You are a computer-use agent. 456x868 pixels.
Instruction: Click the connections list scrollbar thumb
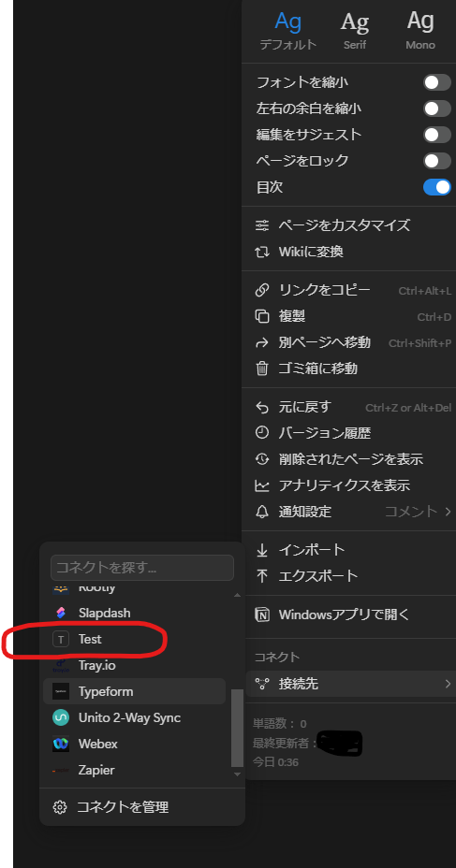(237, 728)
